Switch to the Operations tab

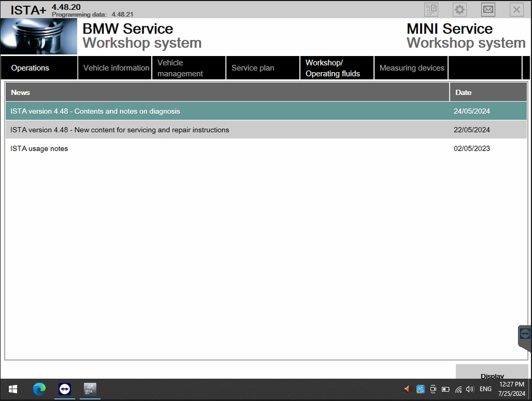(30, 67)
